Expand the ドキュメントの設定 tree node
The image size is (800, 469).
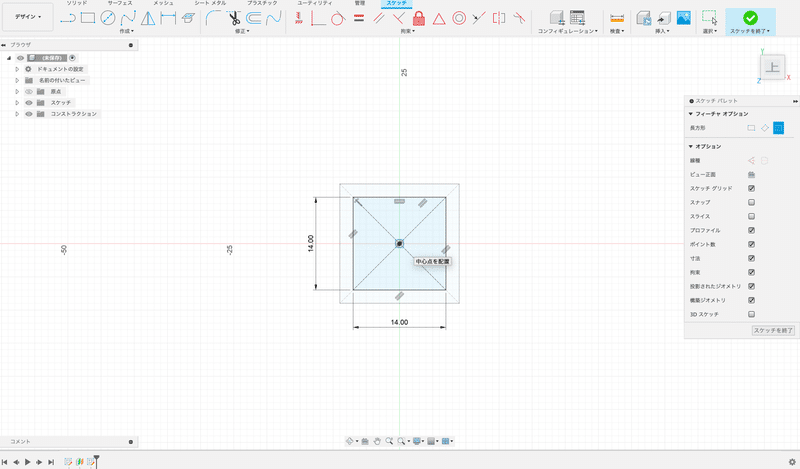(17, 69)
